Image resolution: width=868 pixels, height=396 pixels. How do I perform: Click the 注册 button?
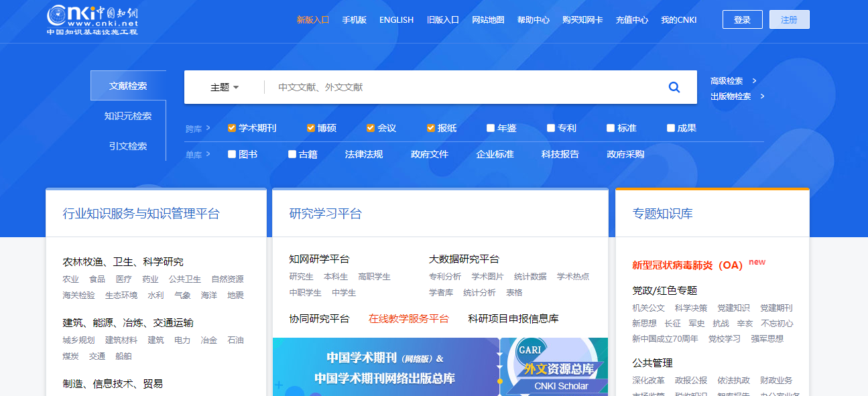[790, 19]
